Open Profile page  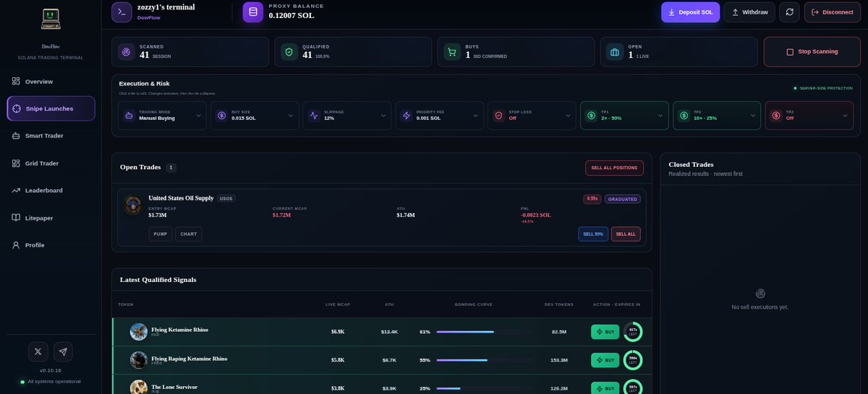click(51, 245)
